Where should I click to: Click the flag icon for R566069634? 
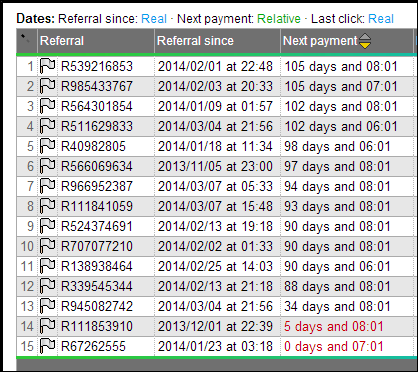pyautogui.click(x=47, y=166)
